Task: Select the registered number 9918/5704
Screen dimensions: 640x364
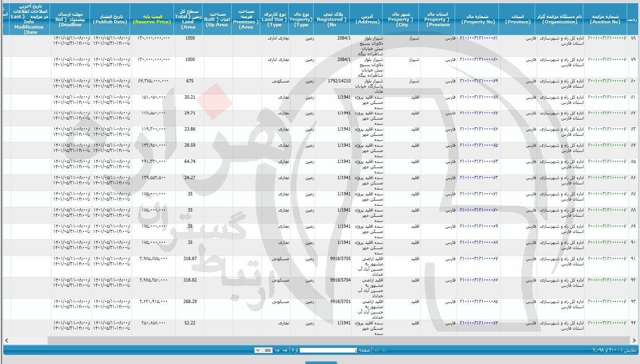Action: pos(340,280)
